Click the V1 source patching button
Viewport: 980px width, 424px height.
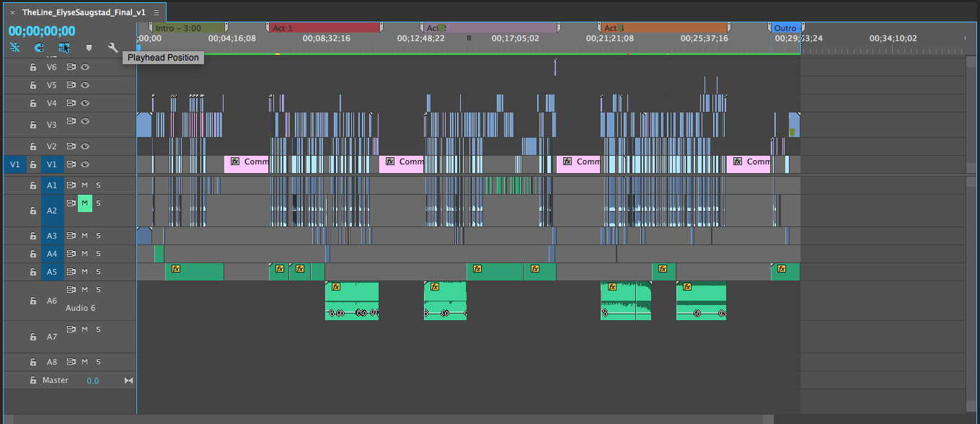click(14, 164)
